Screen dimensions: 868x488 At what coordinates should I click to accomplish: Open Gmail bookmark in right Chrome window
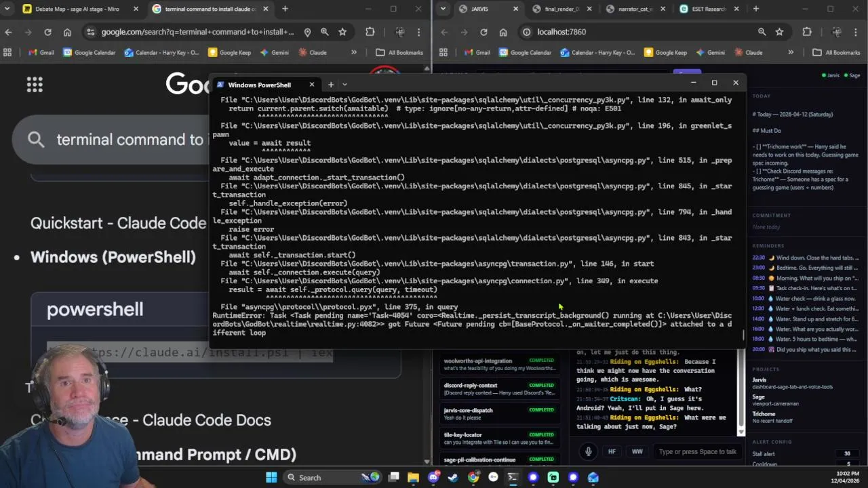pyautogui.click(x=477, y=52)
